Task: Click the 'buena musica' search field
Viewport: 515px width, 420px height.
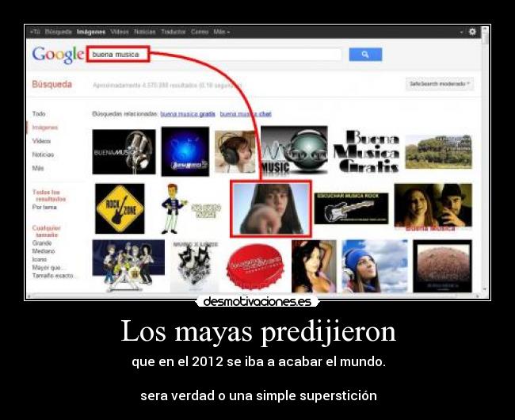Action: coord(214,55)
